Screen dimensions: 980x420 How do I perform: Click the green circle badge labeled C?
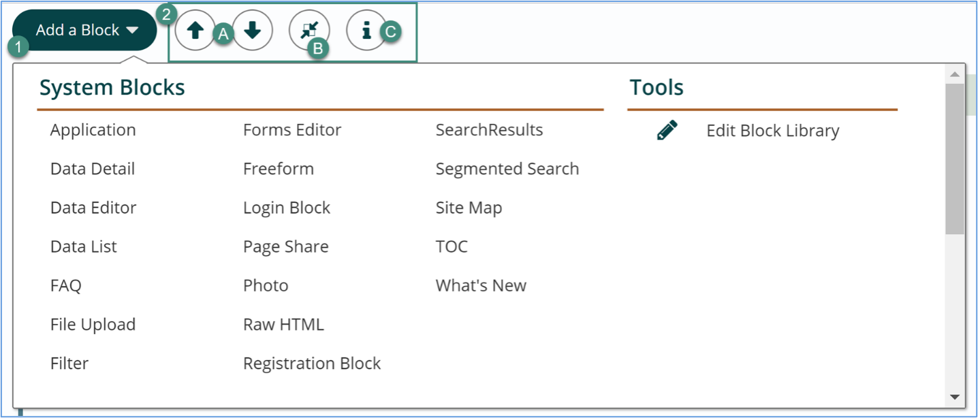pos(390,32)
